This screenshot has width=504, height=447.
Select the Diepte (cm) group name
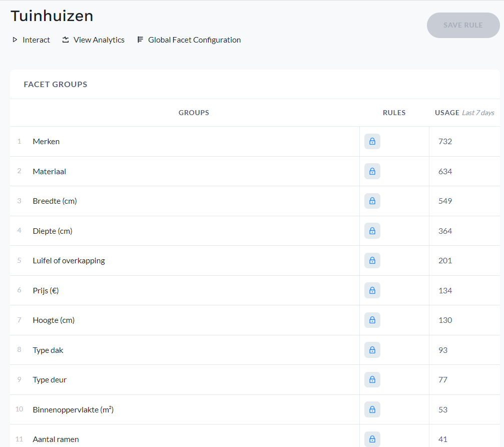pyautogui.click(x=53, y=231)
